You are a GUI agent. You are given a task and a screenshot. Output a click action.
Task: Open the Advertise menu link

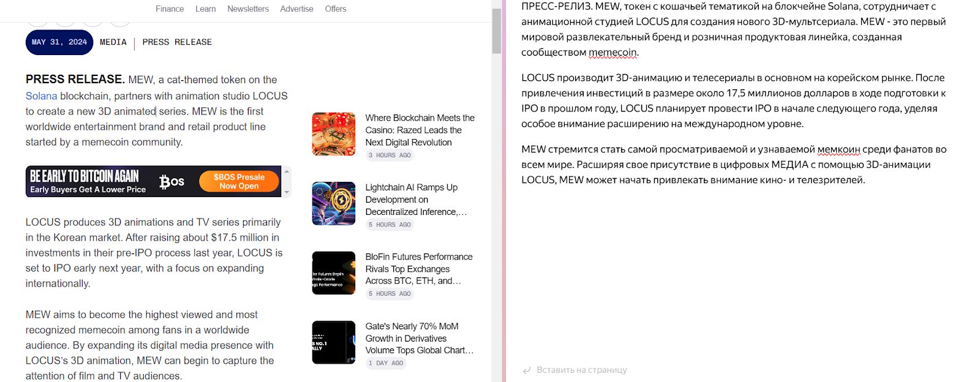tap(296, 9)
